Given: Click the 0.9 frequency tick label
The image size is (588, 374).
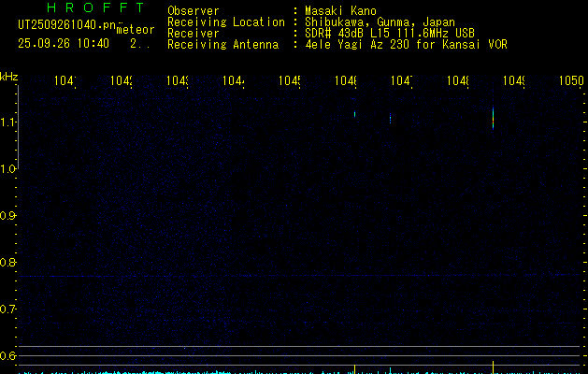Looking at the screenshot, I should (x=9, y=216).
